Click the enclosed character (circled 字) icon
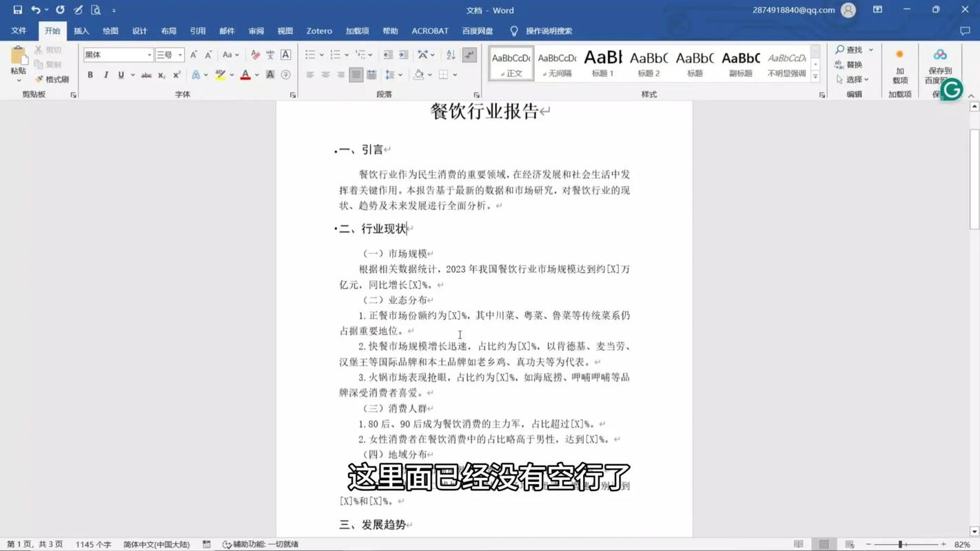 coord(285,74)
